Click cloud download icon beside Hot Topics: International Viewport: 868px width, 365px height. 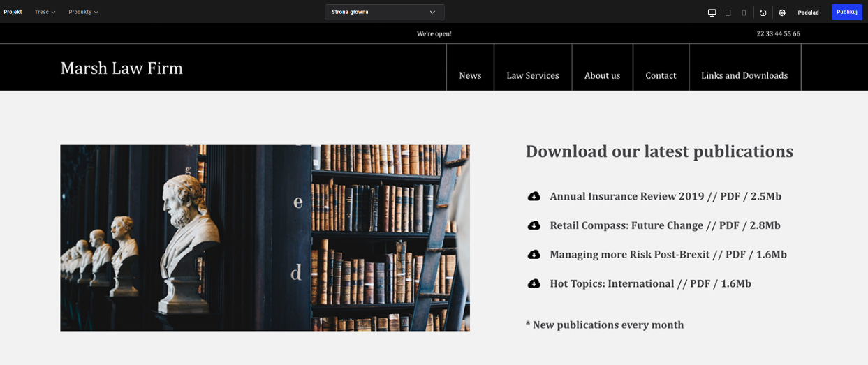point(534,283)
